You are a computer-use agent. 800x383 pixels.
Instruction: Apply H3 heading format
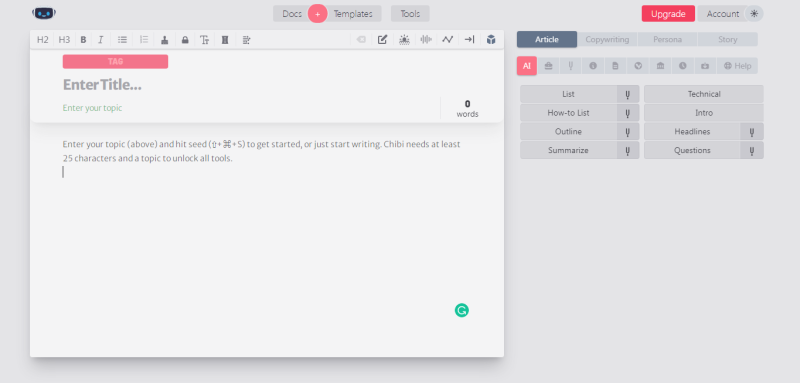point(64,40)
